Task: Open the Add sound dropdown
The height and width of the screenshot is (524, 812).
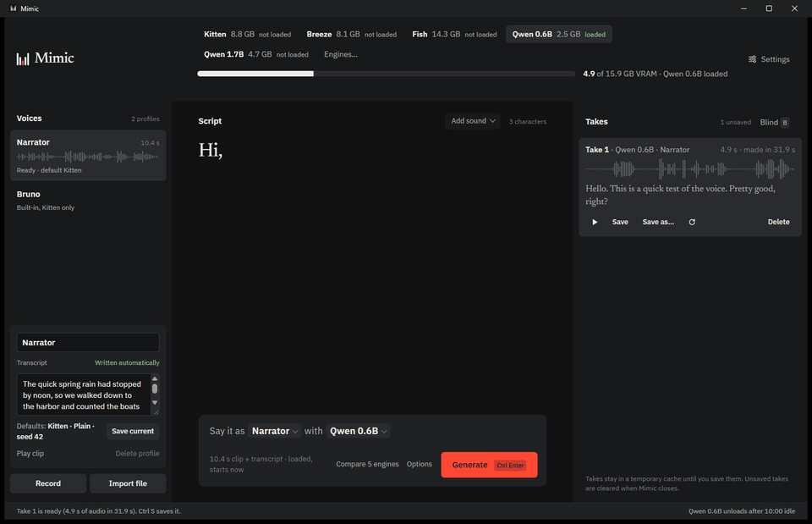Action: (473, 121)
